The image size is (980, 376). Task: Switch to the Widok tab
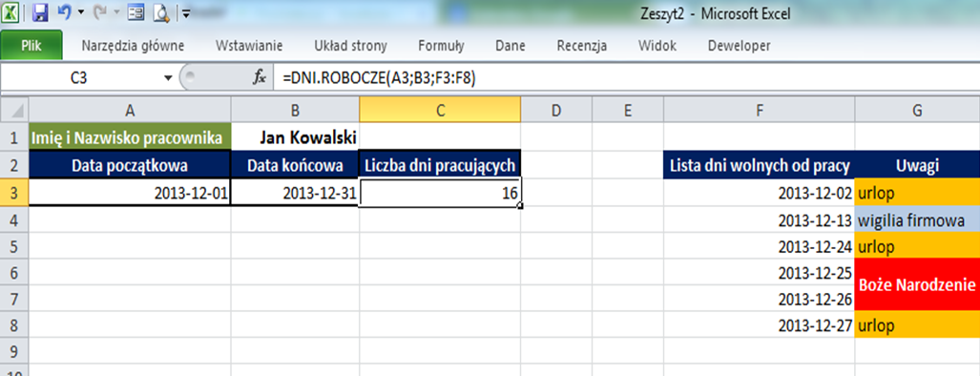[657, 46]
